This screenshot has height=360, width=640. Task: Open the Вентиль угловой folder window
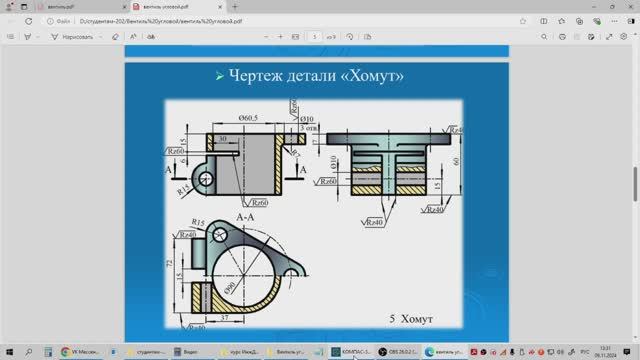point(286,352)
